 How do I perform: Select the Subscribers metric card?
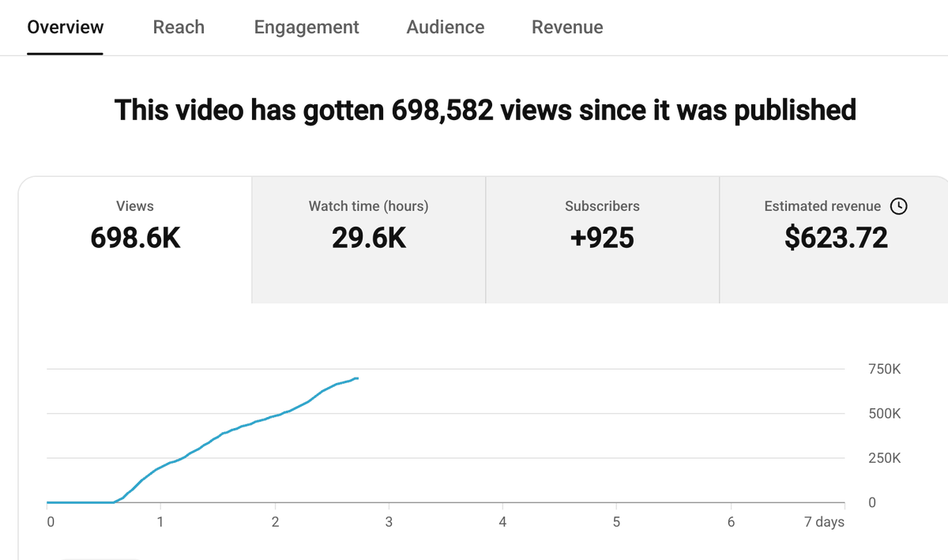point(603,240)
